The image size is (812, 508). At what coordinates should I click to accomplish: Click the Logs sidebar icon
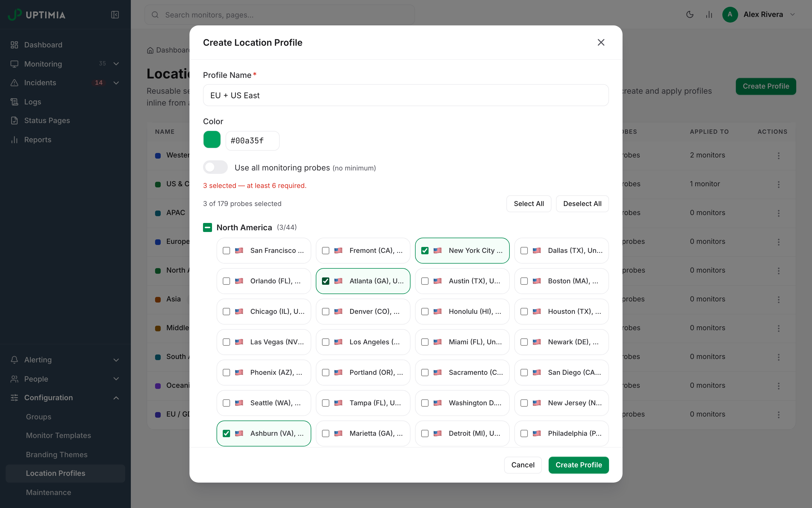[x=14, y=102]
